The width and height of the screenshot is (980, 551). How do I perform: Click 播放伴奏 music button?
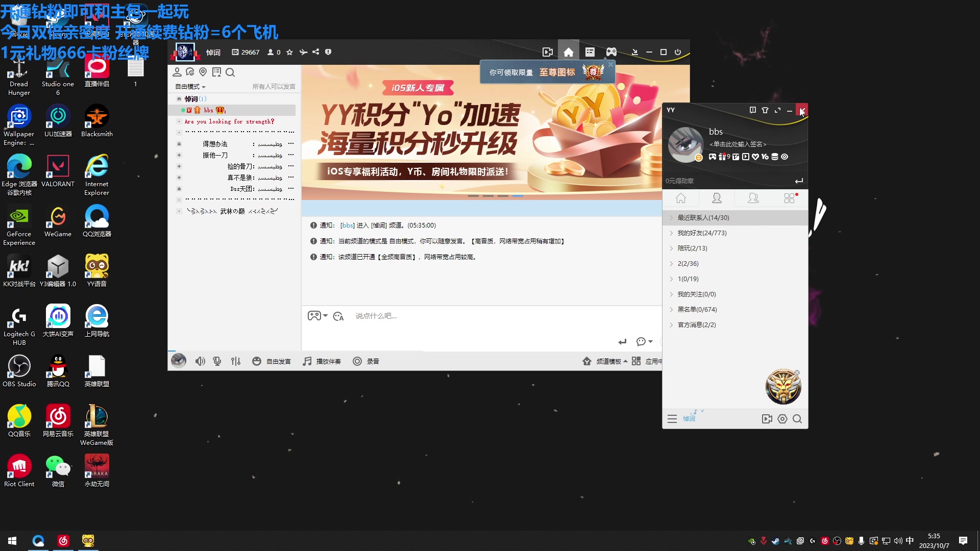pyautogui.click(x=322, y=361)
